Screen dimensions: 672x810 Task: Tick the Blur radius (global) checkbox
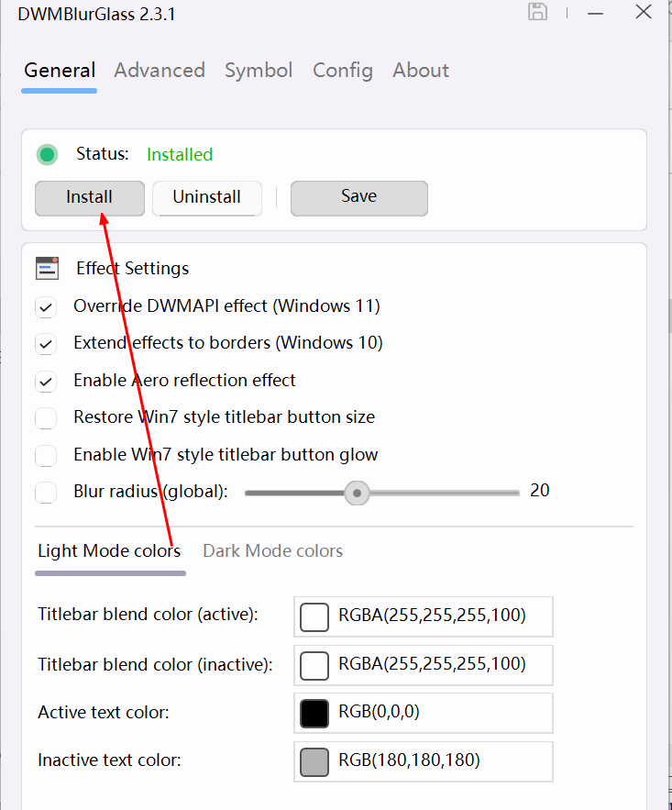tap(46, 493)
